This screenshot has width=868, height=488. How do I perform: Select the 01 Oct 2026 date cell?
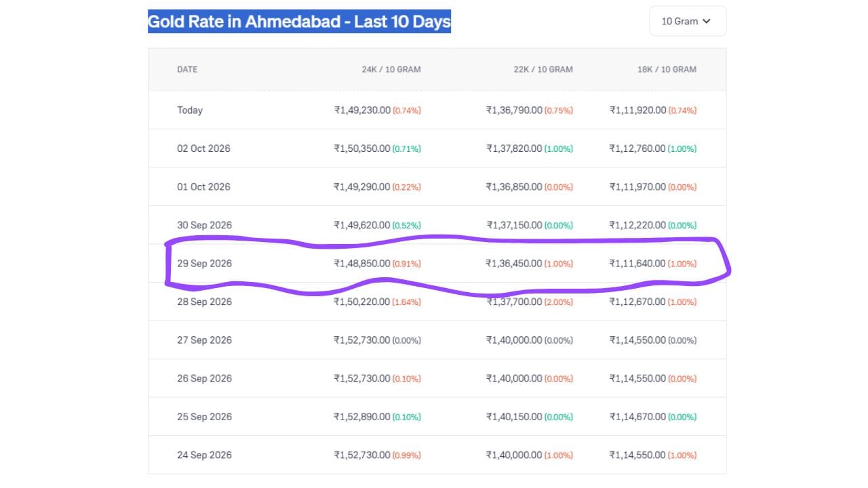click(x=203, y=186)
